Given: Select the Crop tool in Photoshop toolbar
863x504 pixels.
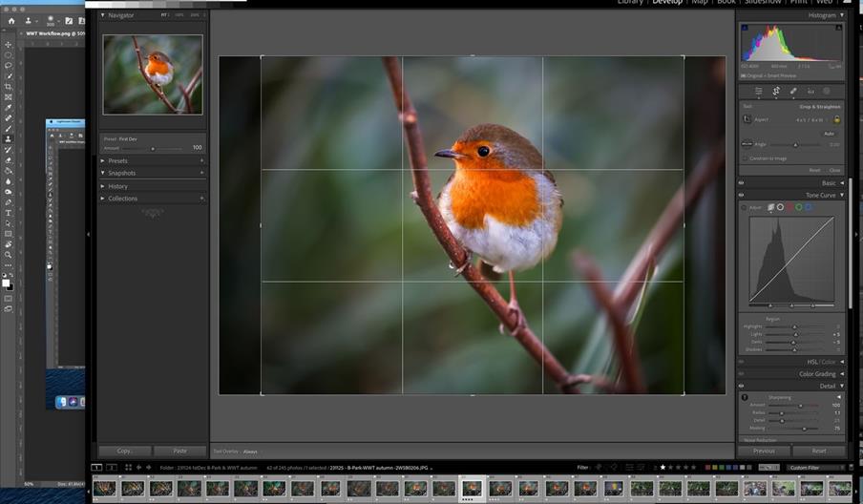Looking at the screenshot, I should click(x=8, y=86).
